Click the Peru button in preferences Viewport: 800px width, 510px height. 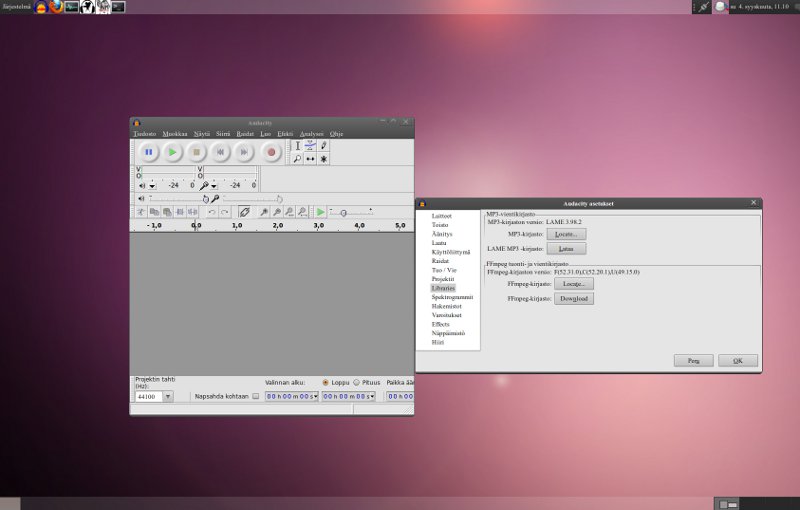[693, 361]
